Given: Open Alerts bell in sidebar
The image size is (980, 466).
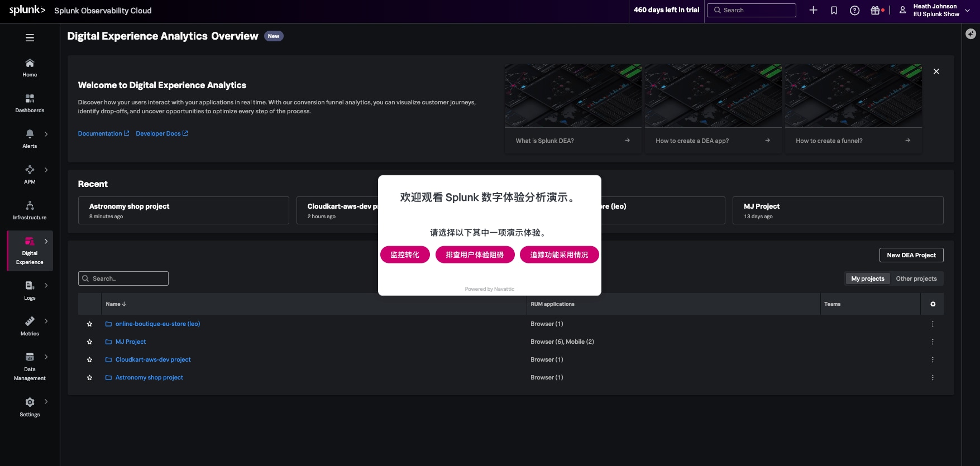Looking at the screenshot, I should [30, 139].
